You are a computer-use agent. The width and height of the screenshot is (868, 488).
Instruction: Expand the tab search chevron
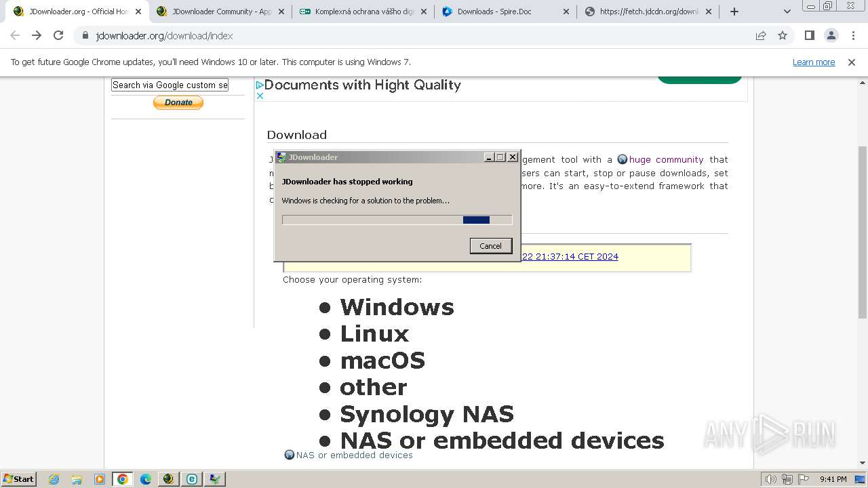787,12
